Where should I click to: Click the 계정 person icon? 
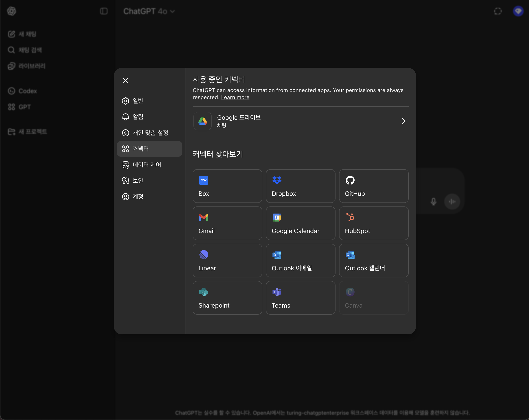(x=125, y=196)
